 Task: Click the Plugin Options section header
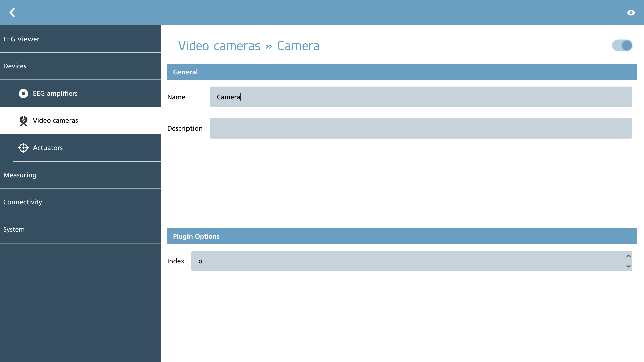[x=402, y=236]
